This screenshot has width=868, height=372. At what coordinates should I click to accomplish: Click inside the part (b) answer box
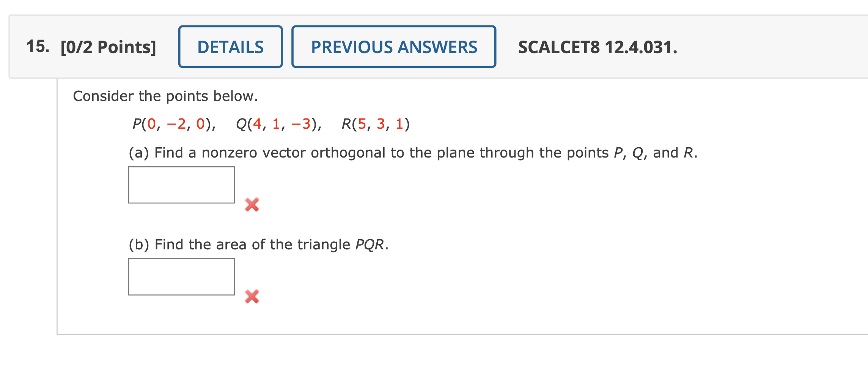click(x=181, y=277)
